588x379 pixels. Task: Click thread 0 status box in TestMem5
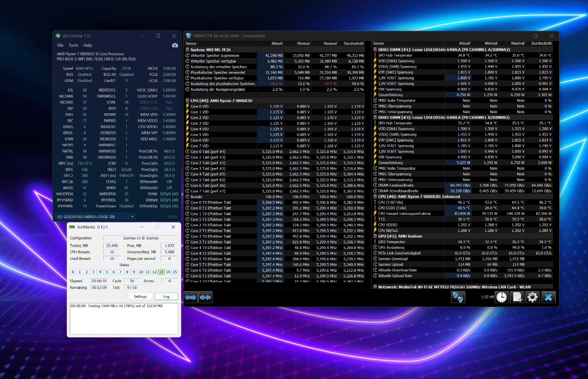click(73, 272)
